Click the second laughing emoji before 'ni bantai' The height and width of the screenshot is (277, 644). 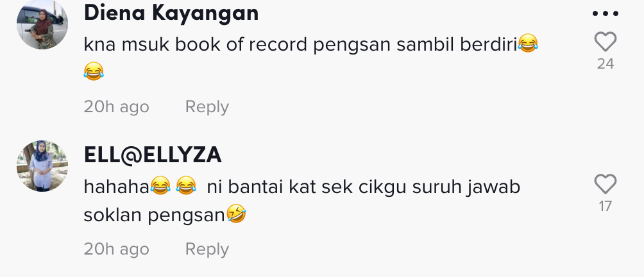coord(186,186)
